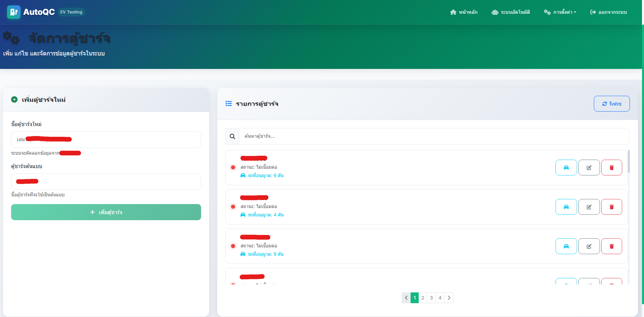Viewport: 644px width, 317px height.
Task: Open allowed cars for second charger
Action: 566,207
